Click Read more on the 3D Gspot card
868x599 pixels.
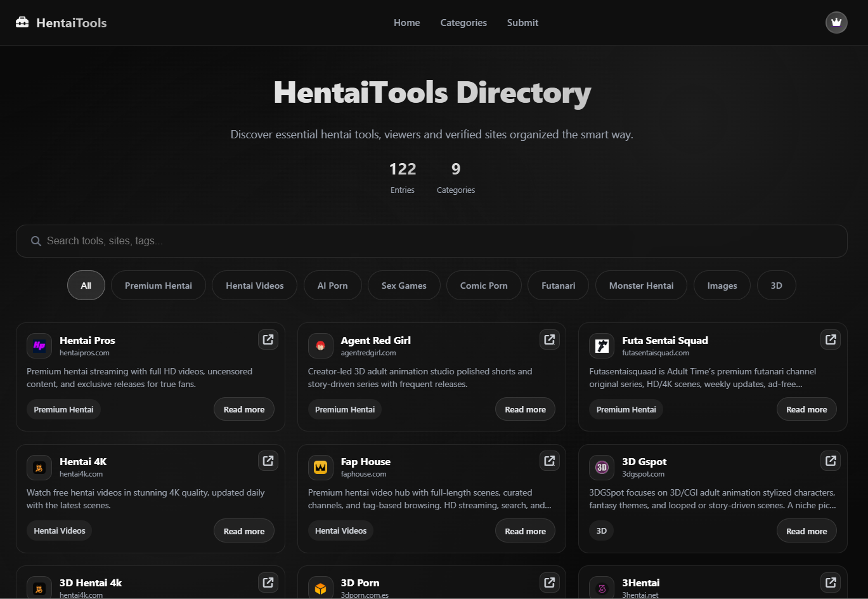click(x=806, y=531)
